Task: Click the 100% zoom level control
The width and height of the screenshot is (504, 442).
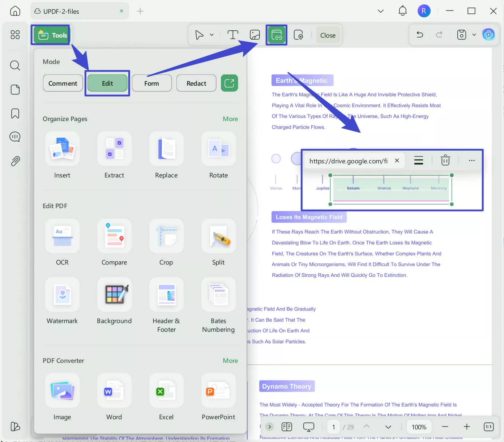Action: click(x=419, y=427)
